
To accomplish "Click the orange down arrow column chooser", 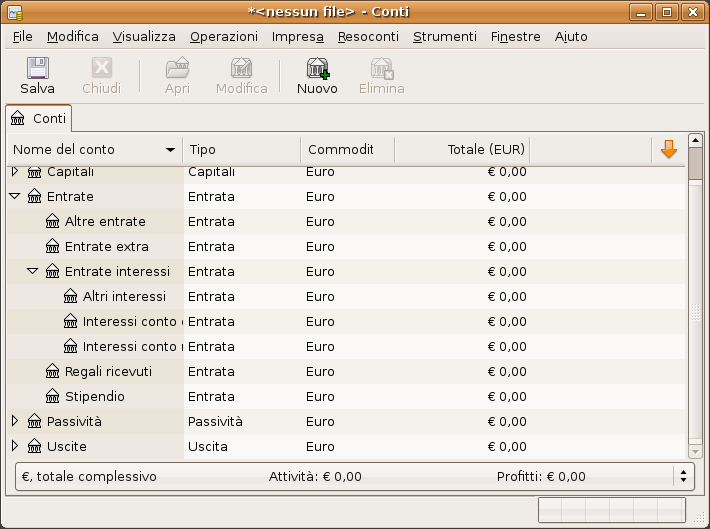I will [669, 150].
